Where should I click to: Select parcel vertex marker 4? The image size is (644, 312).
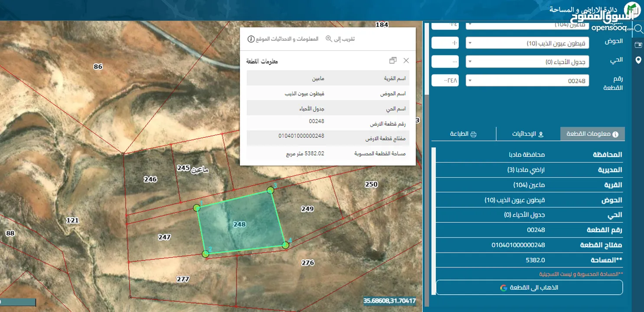coord(285,245)
